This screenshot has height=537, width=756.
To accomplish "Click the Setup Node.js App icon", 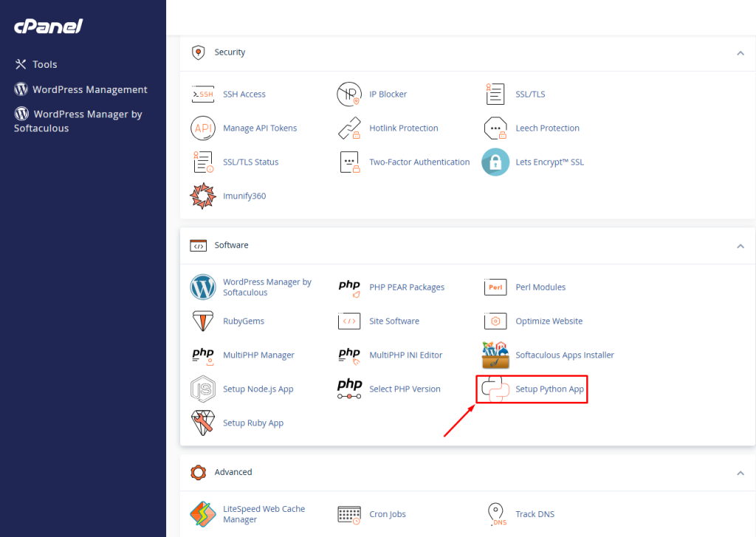I will click(x=202, y=389).
